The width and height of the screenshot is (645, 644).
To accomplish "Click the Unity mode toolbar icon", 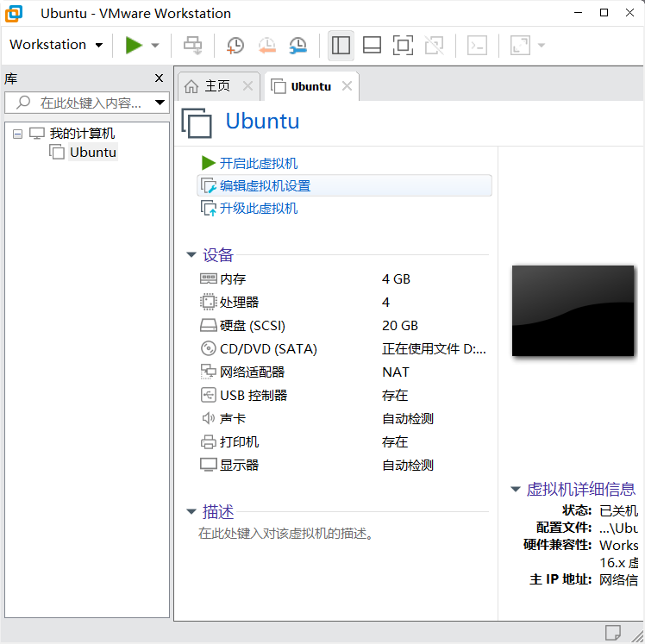I will coord(435,45).
